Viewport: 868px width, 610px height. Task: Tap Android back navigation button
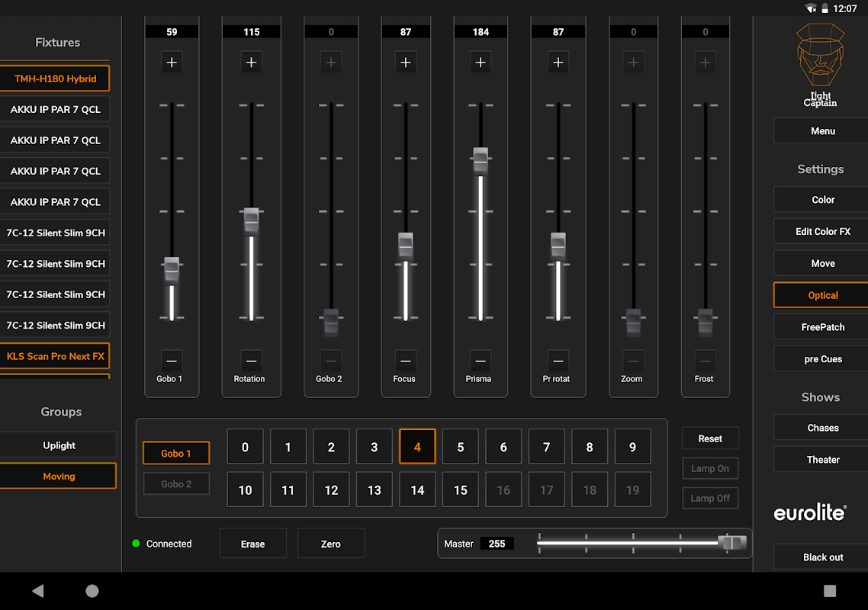[x=37, y=591]
